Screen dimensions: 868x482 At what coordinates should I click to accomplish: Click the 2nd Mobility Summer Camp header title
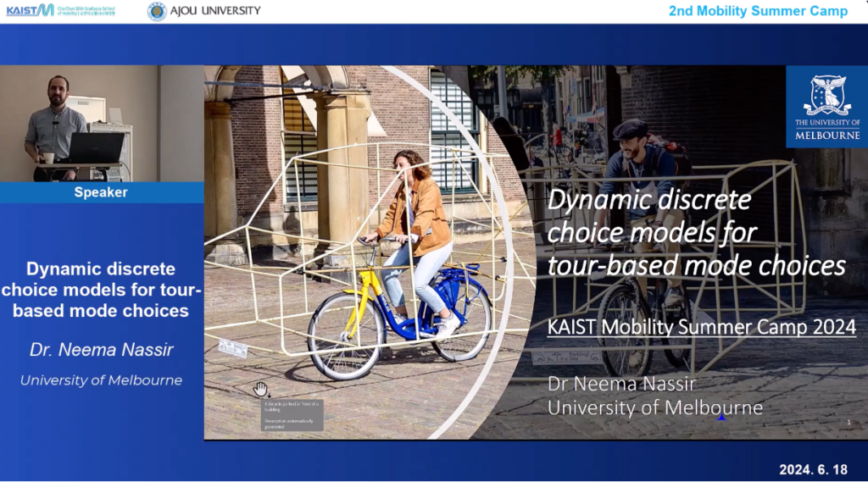758,11
